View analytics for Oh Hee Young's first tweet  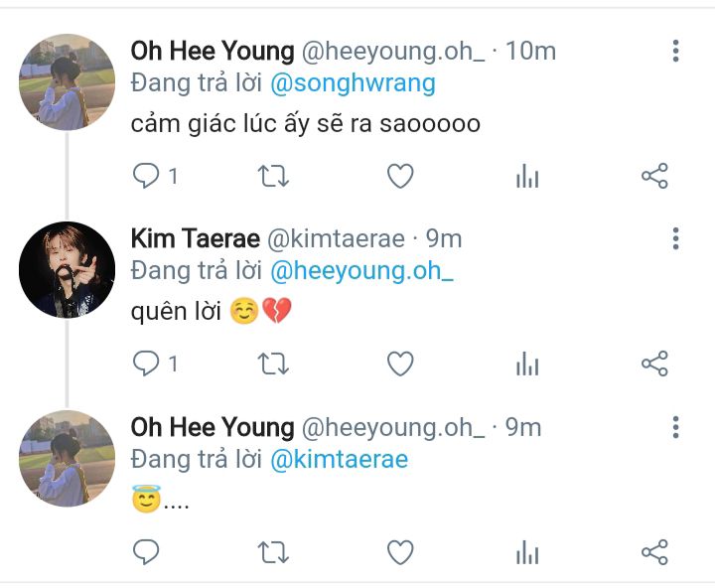click(527, 177)
